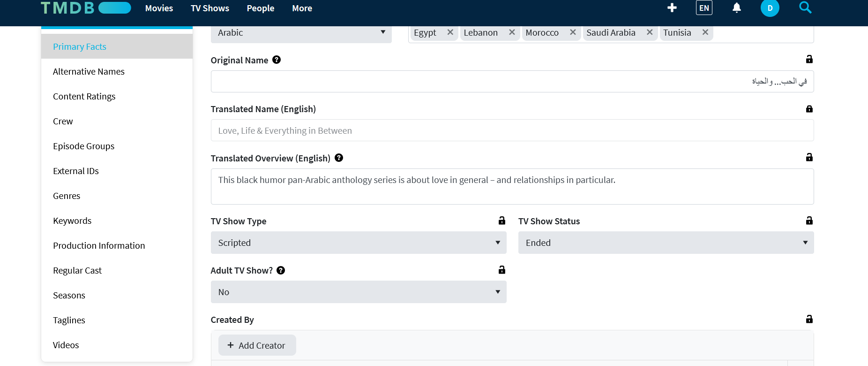Viewport: 868px width, 366px height.
Task: Open the search magnifier icon
Action: 805,8
